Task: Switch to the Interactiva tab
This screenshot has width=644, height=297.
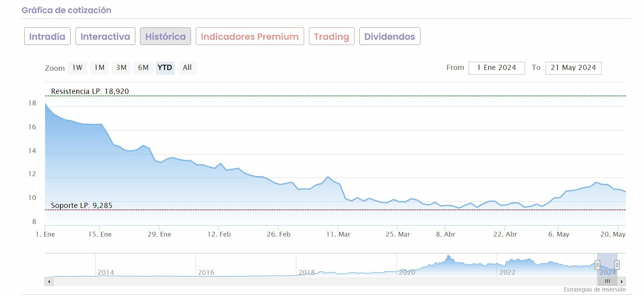Action: point(105,37)
